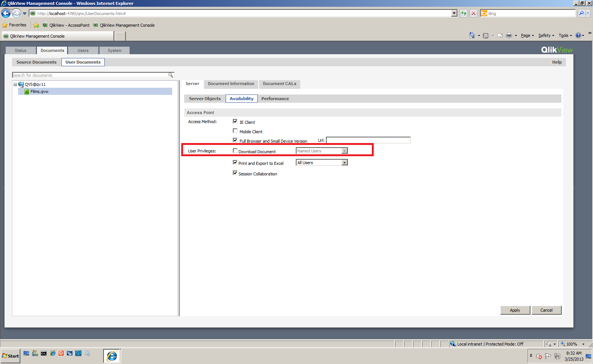593x364 pixels.
Task: Open the Tools menu dropdown
Action: (565, 35)
